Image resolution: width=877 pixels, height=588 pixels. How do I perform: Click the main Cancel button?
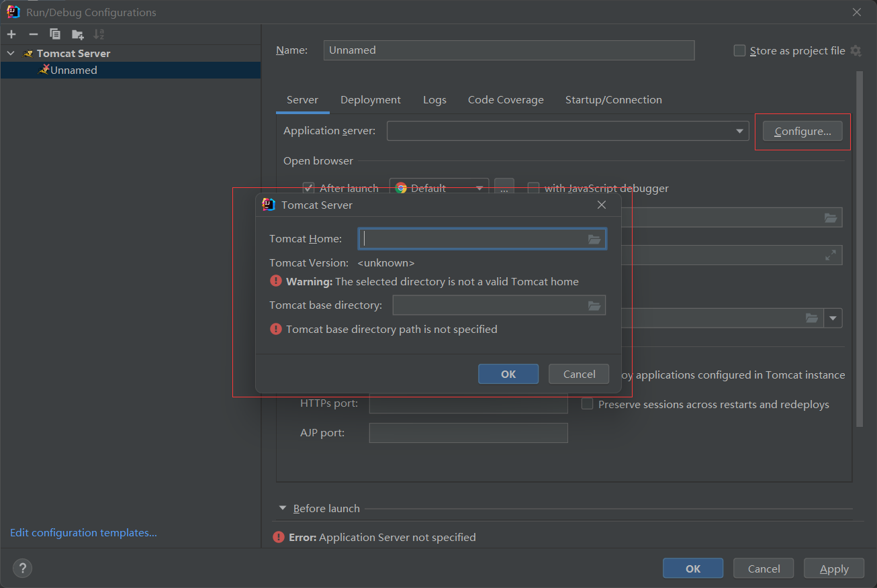(764, 569)
